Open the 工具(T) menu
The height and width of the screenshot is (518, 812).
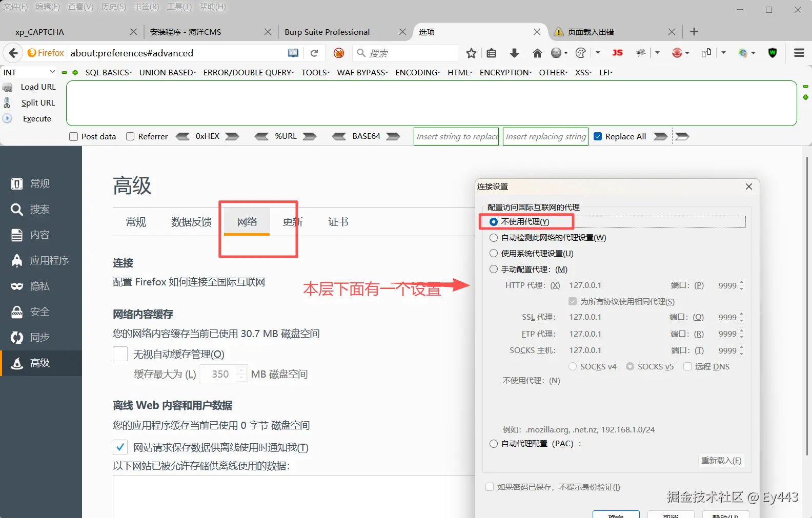[179, 7]
